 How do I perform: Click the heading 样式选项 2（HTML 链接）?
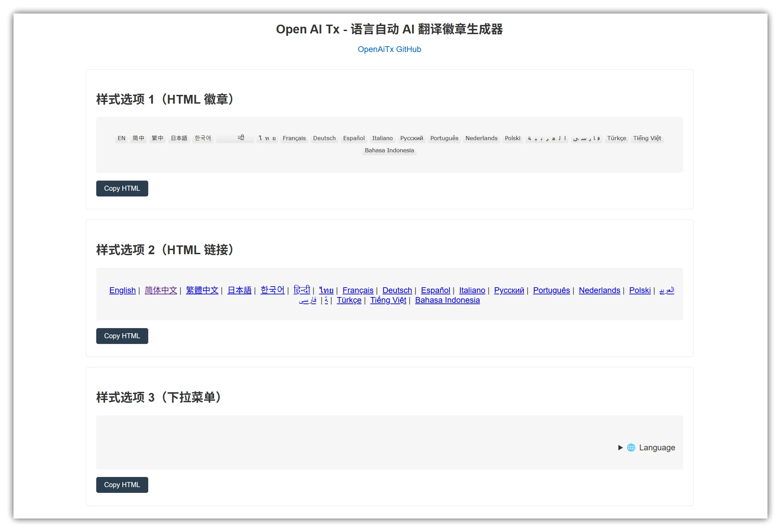click(x=165, y=250)
